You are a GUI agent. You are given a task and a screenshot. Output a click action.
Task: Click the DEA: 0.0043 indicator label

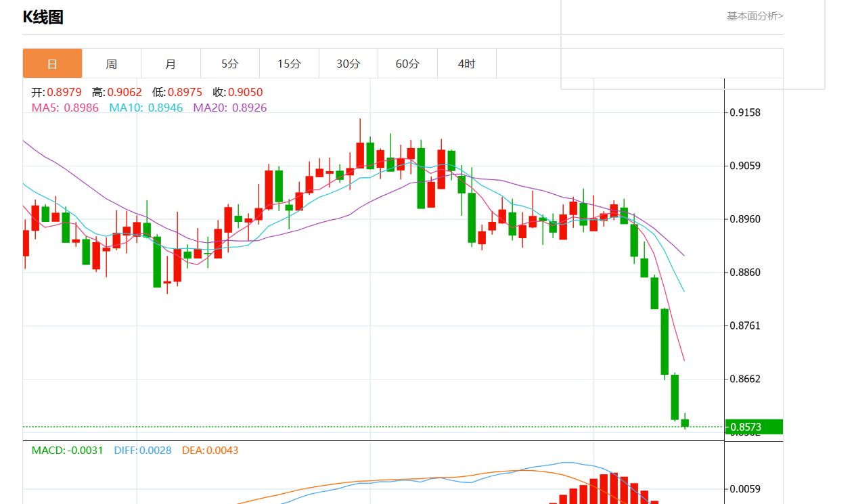pos(210,450)
